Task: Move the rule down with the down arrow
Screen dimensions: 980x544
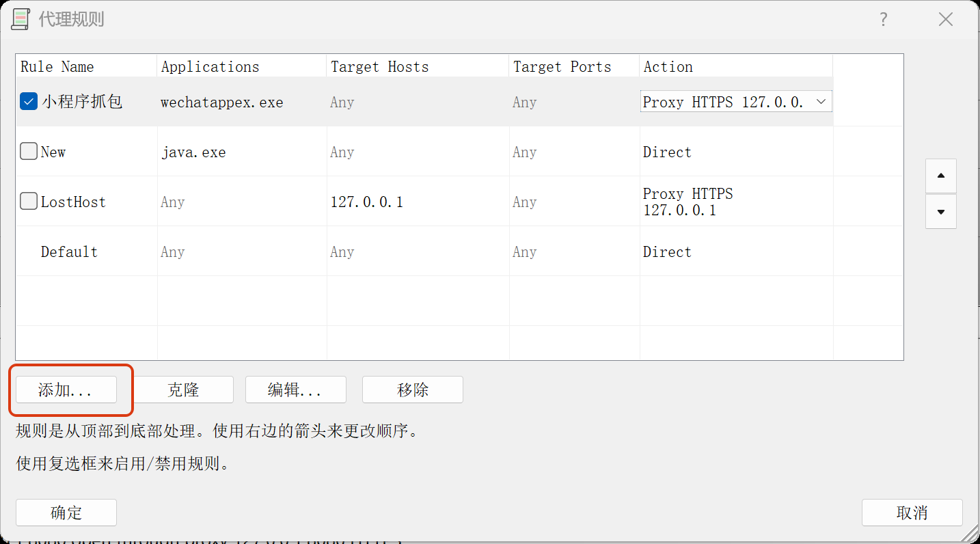Action: [941, 212]
